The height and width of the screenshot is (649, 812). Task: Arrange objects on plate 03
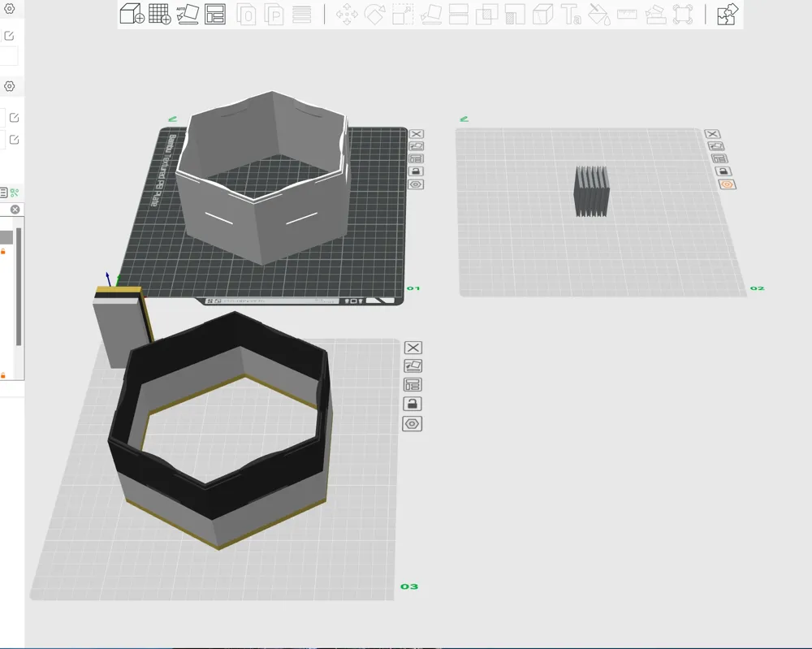(412, 385)
